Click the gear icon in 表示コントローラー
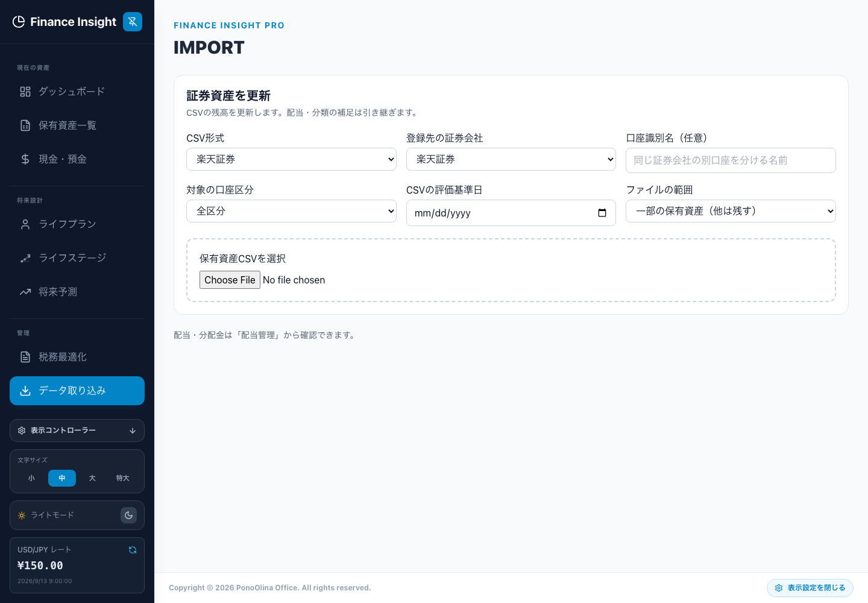Screen dimensions: 868x603 22,431
